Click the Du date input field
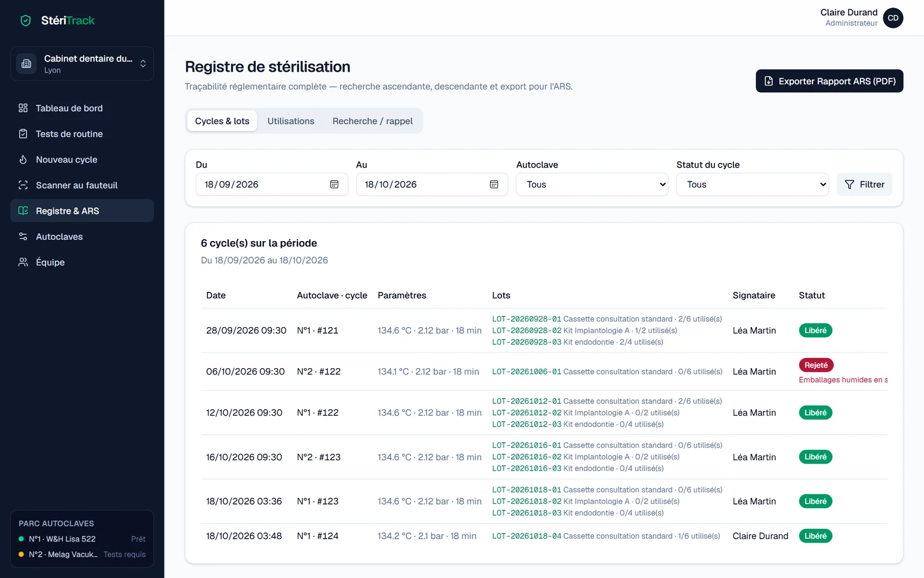This screenshot has height=578, width=924. [x=272, y=184]
